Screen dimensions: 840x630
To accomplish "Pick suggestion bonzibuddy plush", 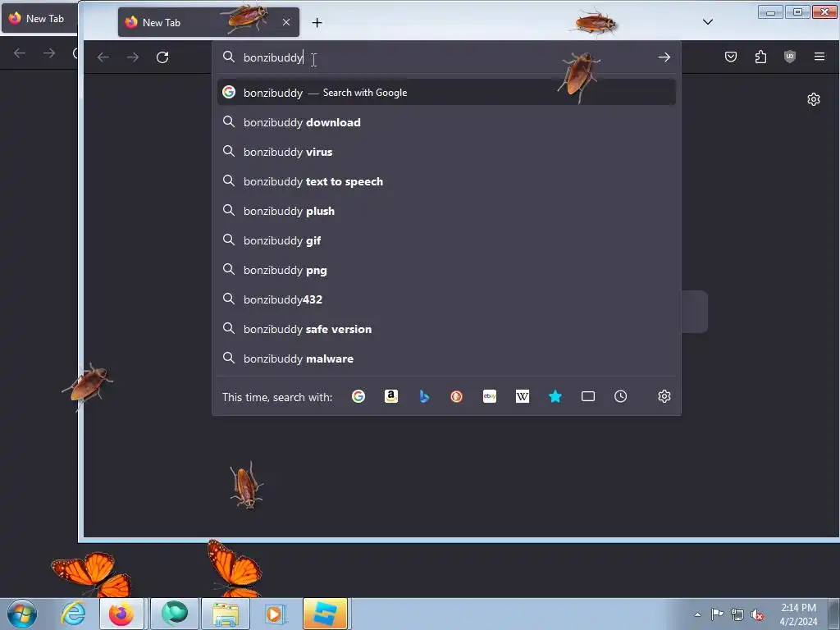I will pyautogui.click(x=446, y=211).
